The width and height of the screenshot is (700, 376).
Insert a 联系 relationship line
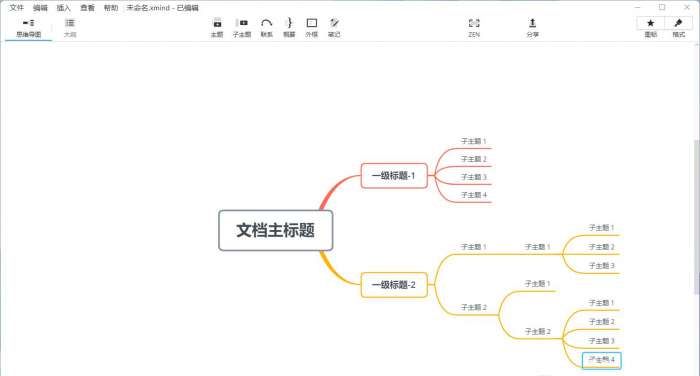point(267,28)
